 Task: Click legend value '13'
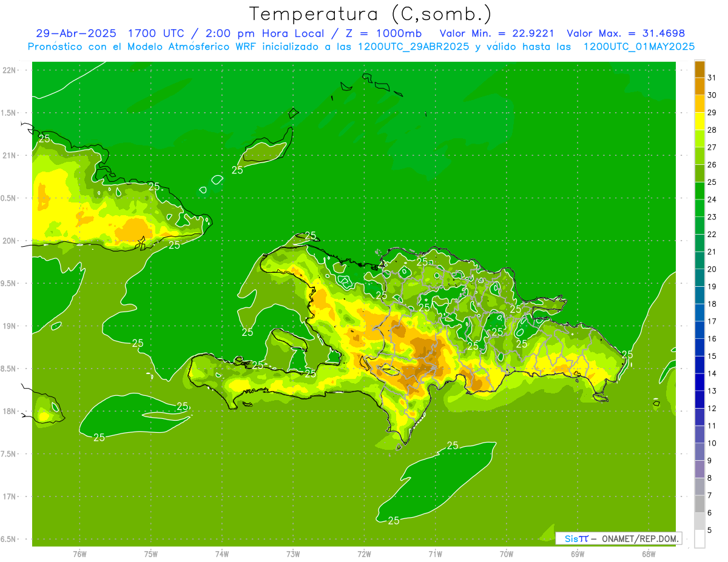pos(712,391)
